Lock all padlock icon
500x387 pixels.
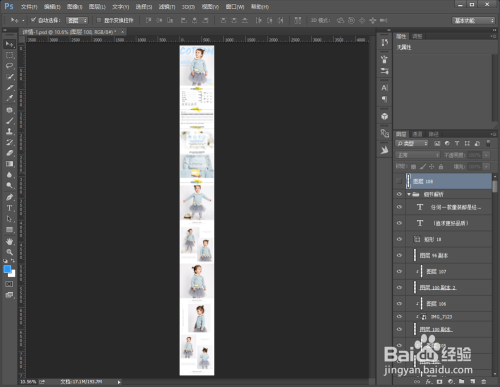(441, 166)
